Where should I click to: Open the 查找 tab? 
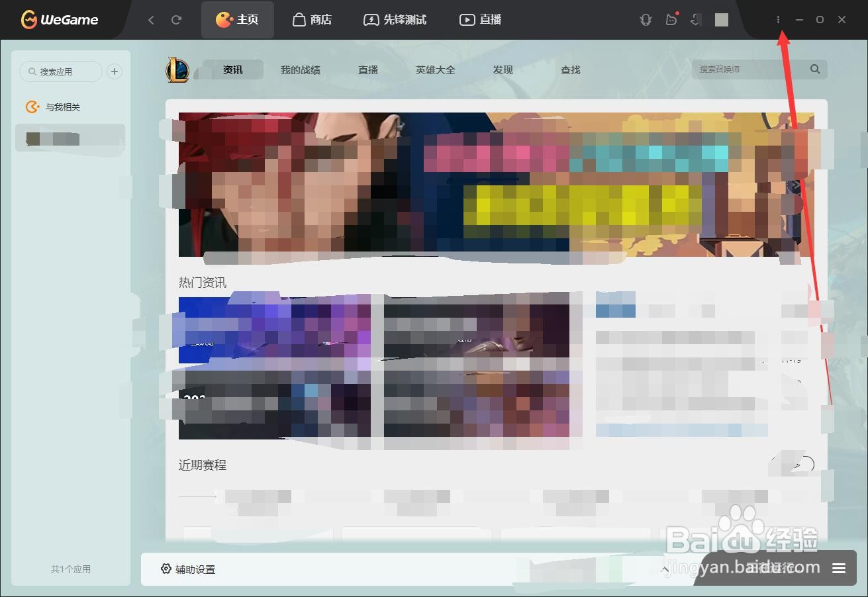tap(571, 69)
